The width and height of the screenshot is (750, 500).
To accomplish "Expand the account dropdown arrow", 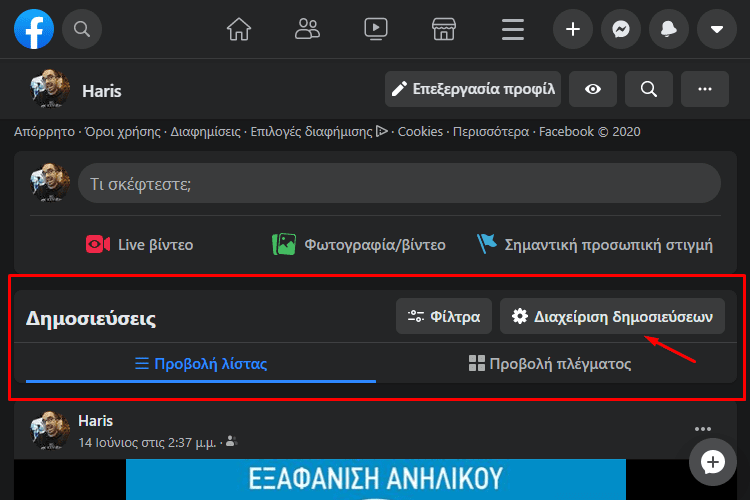I will coord(717,29).
